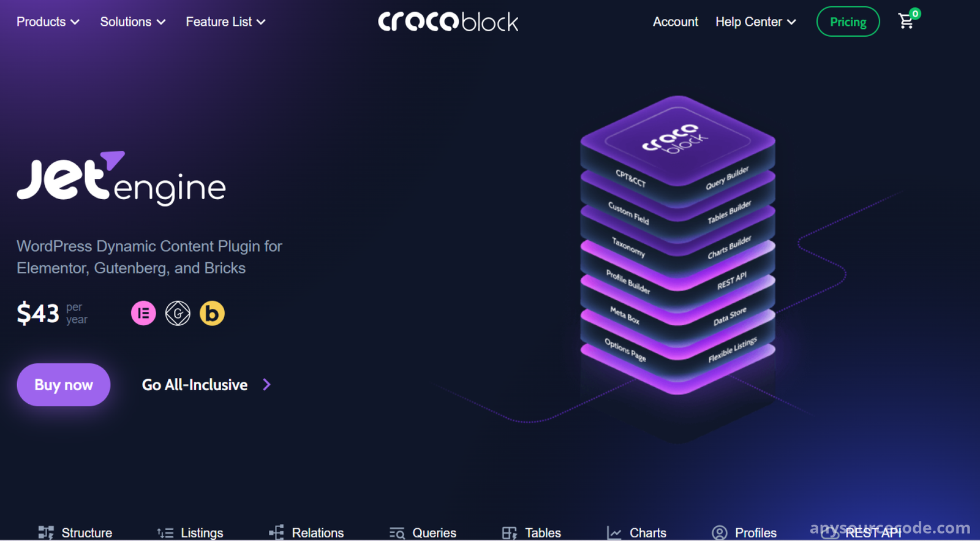
Task: Click the Meta Box layer label
Action: click(x=625, y=315)
